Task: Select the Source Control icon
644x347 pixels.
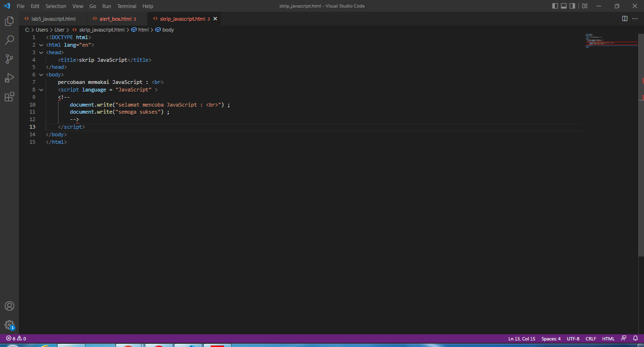Action: click(x=9, y=59)
